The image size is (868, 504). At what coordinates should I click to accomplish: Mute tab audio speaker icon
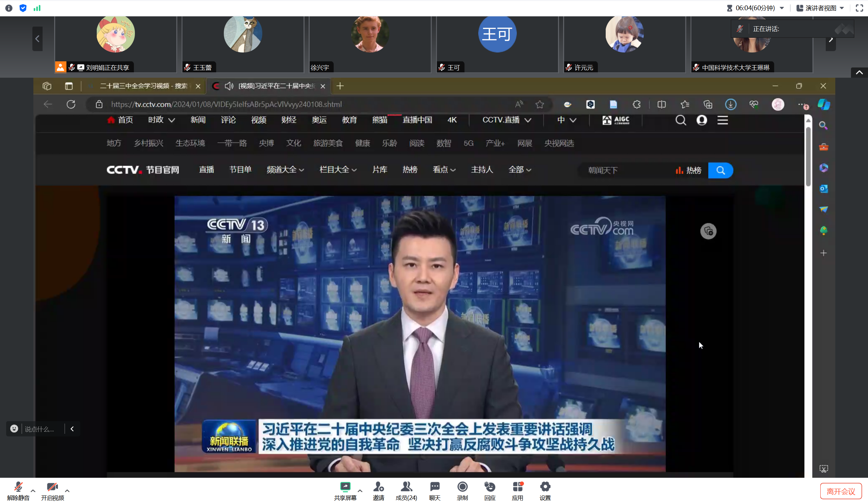coord(229,86)
